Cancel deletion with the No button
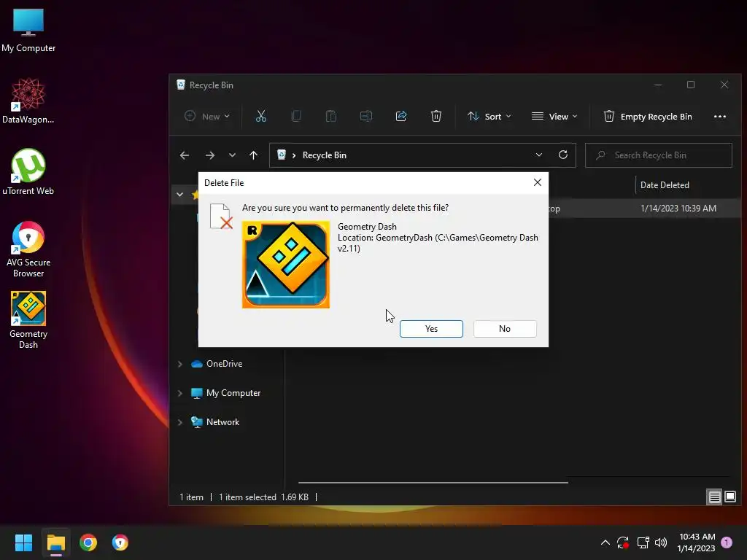Image resolution: width=747 pixels, height=560 pixels. click(x=505, y=329)
